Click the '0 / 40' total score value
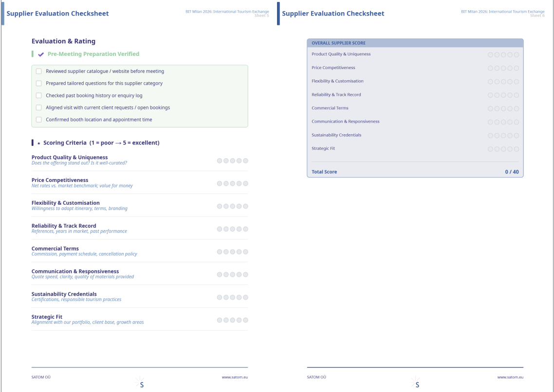The image size is (554, 392). [512, 172]
